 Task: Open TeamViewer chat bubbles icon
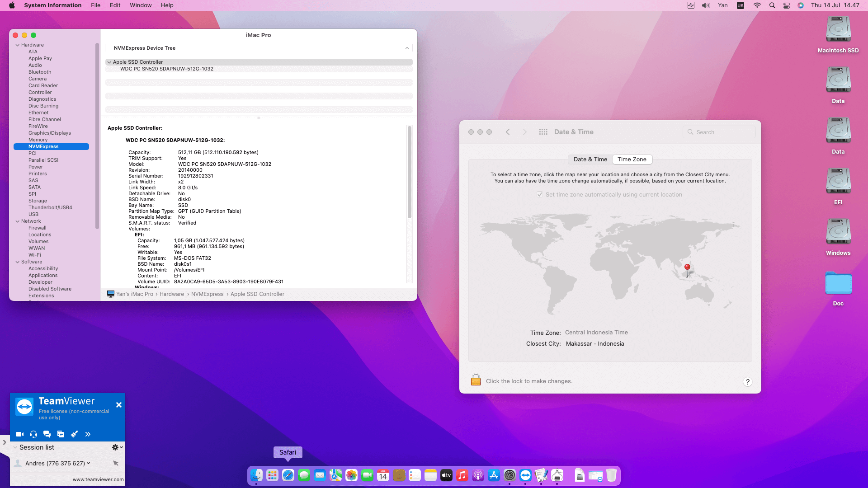pyautogui.click(x=47, y=434)
